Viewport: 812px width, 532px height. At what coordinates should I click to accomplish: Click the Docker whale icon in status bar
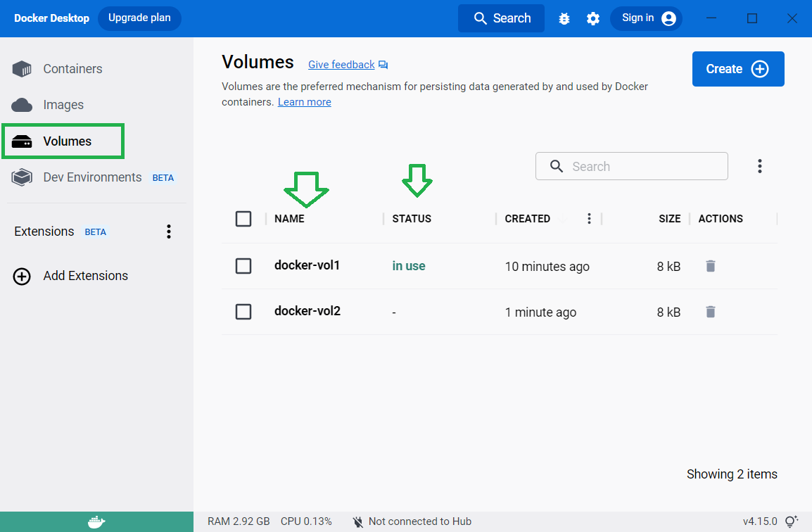tap(96, 521)
